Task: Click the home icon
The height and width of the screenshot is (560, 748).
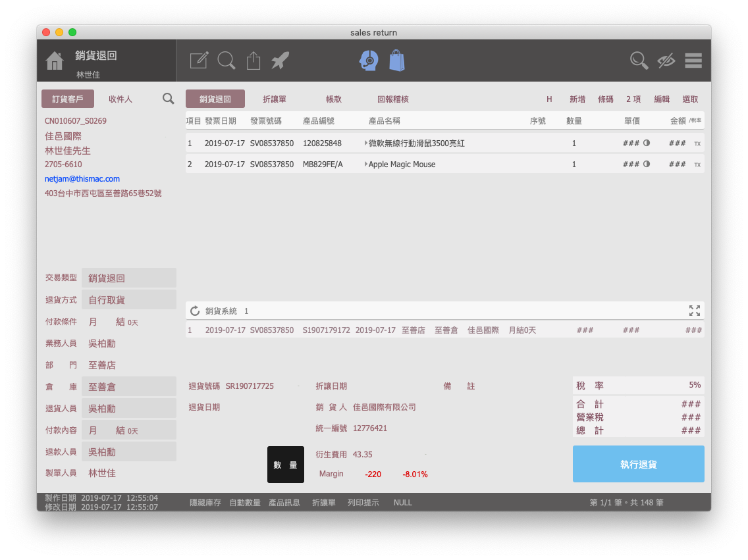Action: pyautogui.click(x=55, y=61)
